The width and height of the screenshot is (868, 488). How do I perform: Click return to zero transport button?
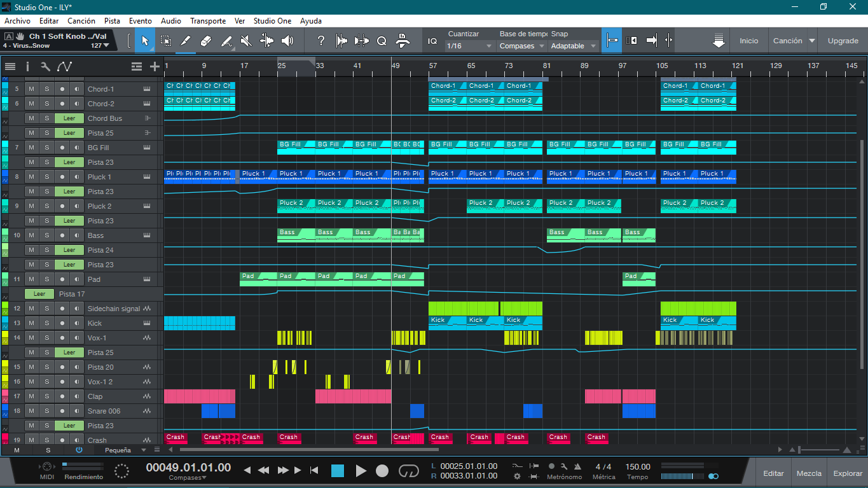[314, 471]
